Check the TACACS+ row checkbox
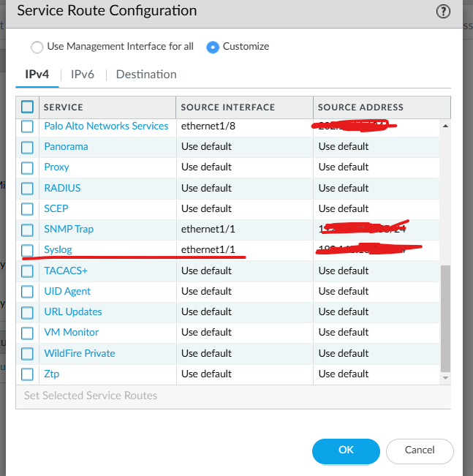 point(27,271)
